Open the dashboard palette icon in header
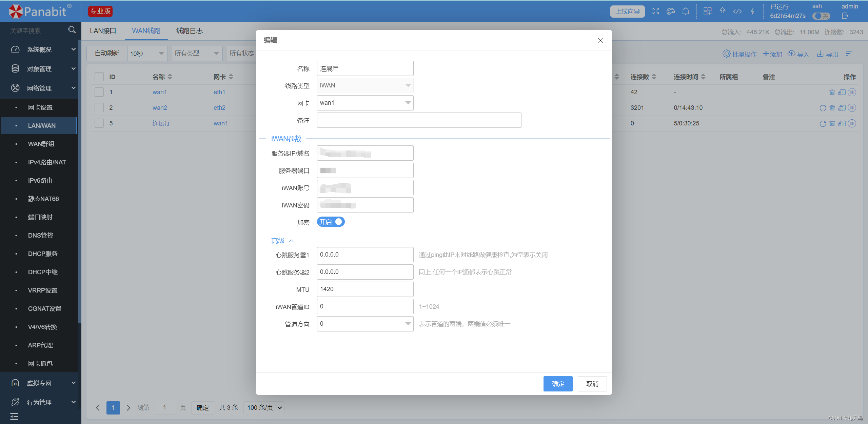Image resolution: width=868 pixels, height=424 pixels. [670, 12]
